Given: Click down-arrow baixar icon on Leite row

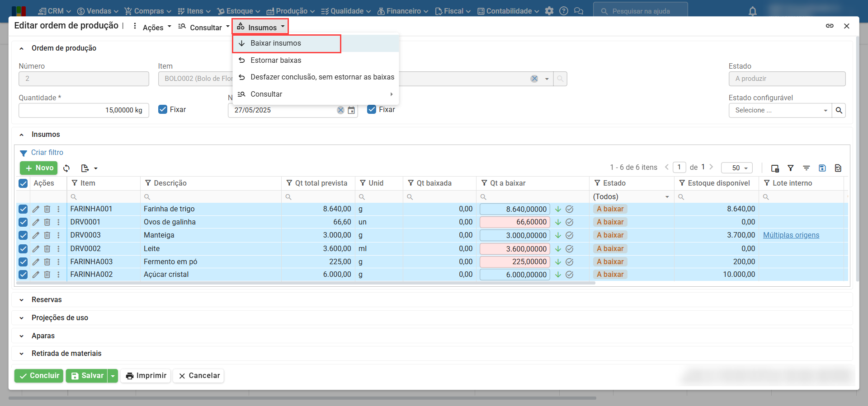Looking at the screenshot, I should (x=558, y=249).
